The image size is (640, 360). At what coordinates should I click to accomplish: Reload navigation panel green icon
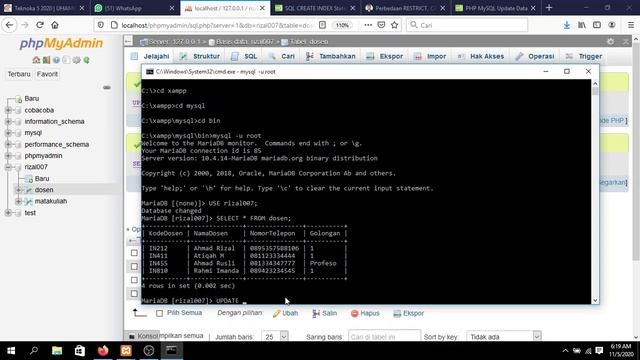(x=87, y=60)
